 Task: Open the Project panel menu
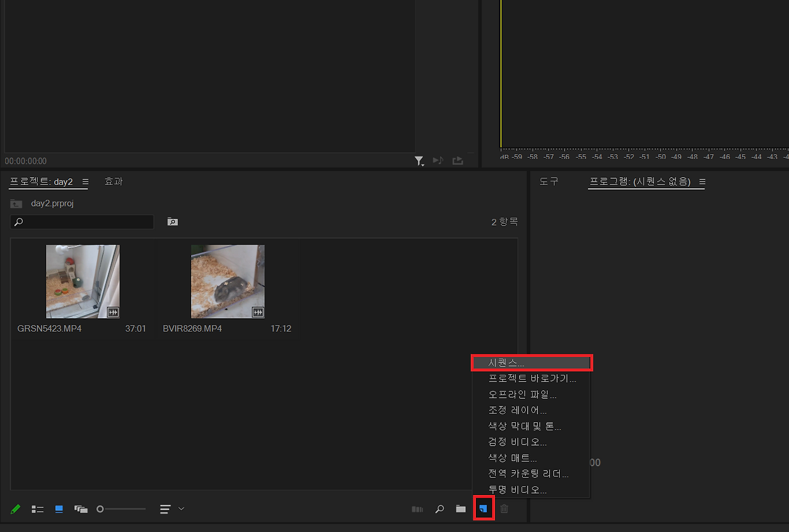coord(86,182)
